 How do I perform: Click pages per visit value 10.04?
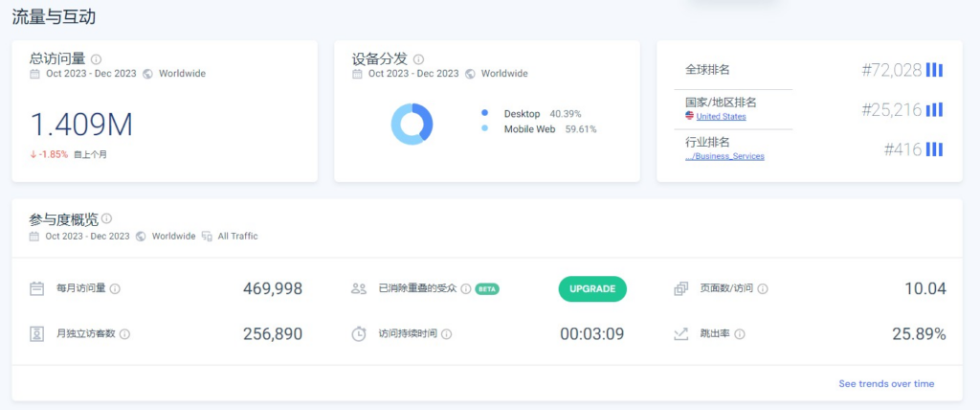coord(925,289)
